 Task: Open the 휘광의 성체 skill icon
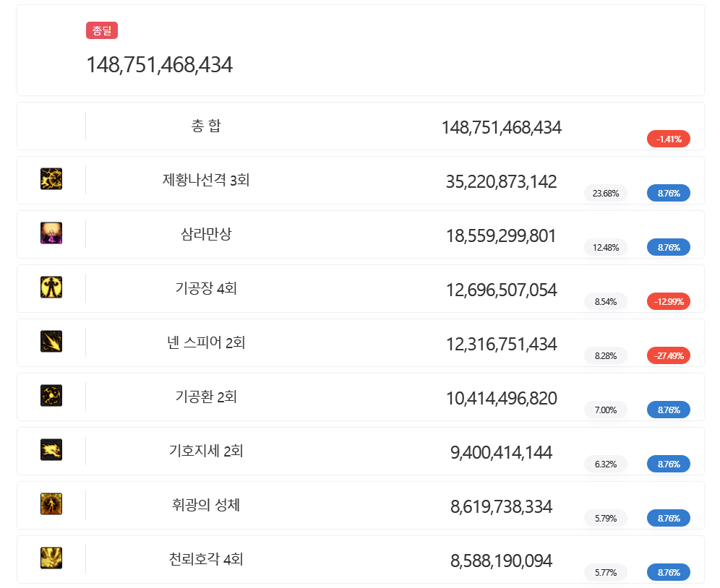tap(51, 504)
